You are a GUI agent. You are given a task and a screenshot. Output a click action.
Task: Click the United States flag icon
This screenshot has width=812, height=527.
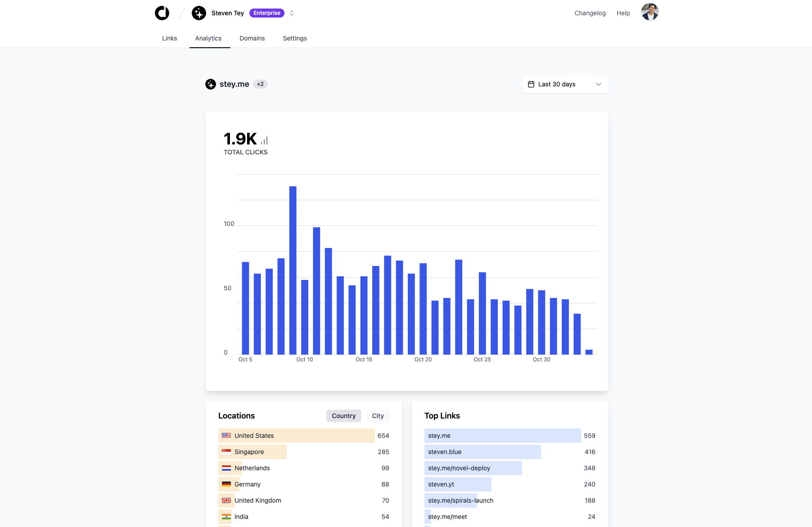click(226, 435)
